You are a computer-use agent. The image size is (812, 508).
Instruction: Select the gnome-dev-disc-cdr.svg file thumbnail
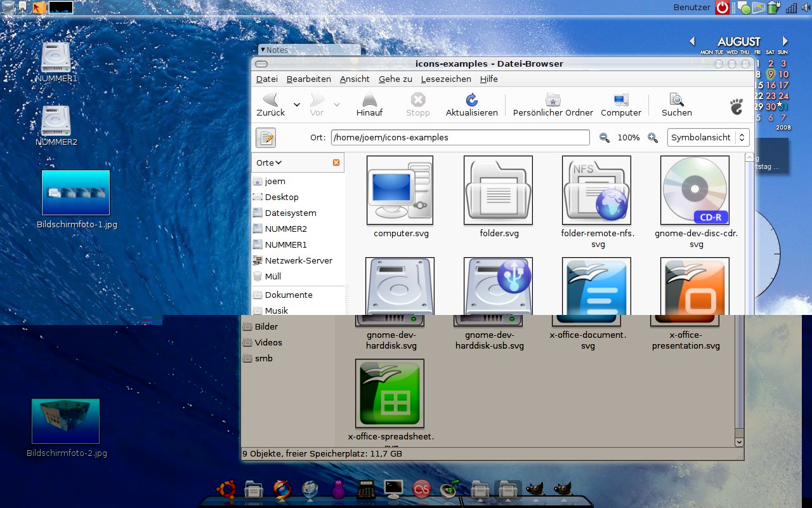tap(695, 190)
